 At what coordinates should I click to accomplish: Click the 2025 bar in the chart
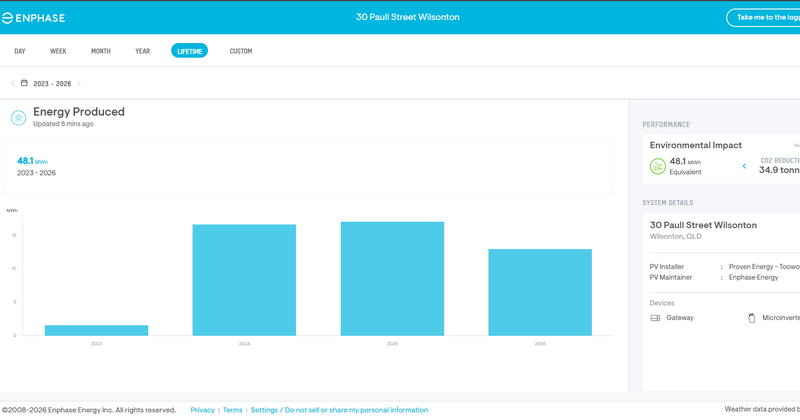[x=392, y=279]
